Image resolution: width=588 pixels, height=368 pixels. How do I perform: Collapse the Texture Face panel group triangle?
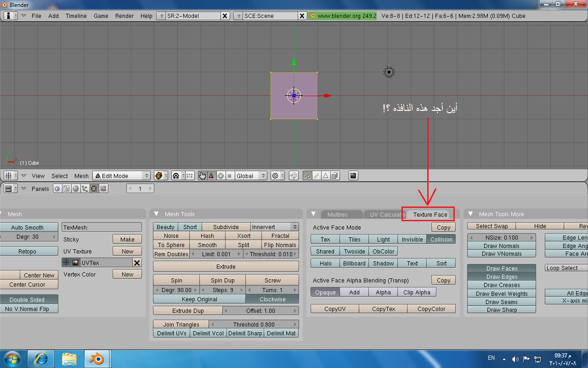coord(313,214)
